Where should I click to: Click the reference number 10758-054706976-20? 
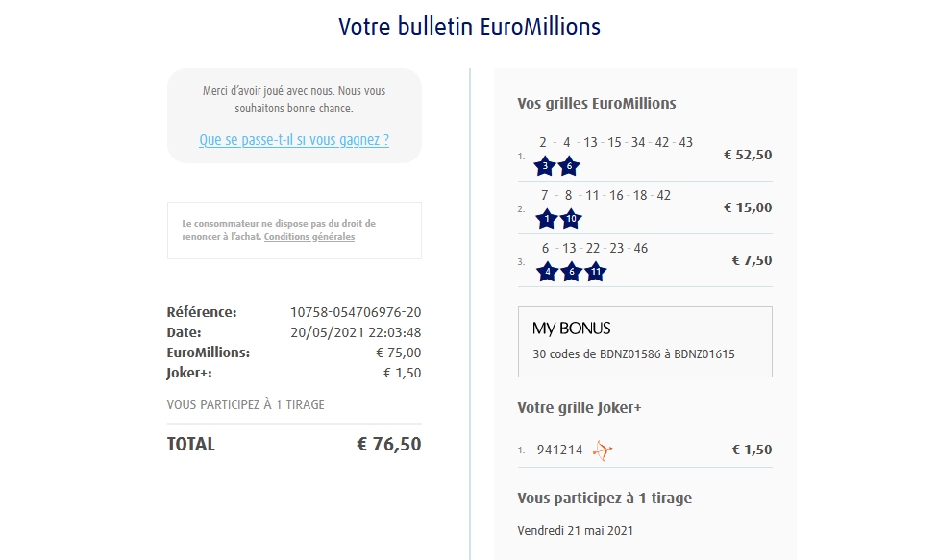(x=356, y=312)
